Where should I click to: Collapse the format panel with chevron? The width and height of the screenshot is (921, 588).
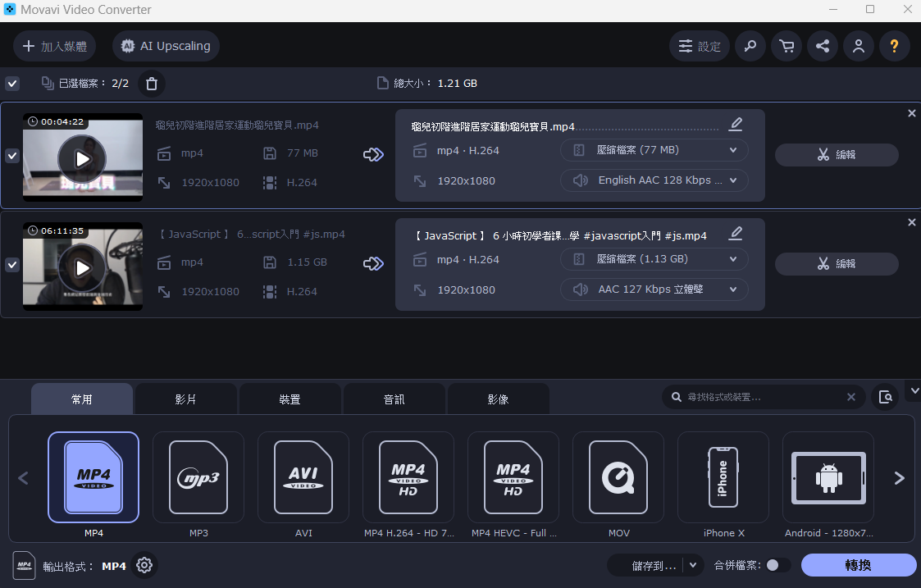click(x=914, y=390)
